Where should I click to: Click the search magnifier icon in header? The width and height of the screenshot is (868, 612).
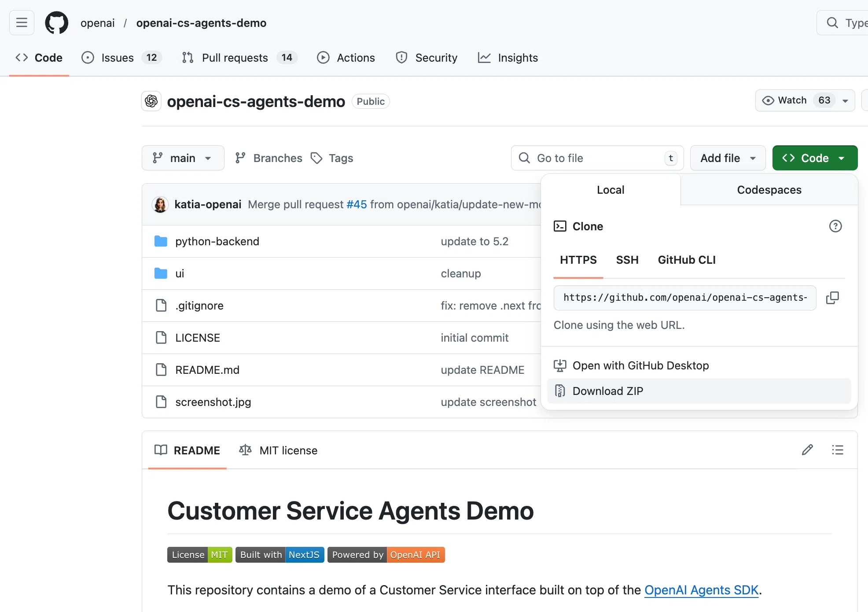(832, 22)
